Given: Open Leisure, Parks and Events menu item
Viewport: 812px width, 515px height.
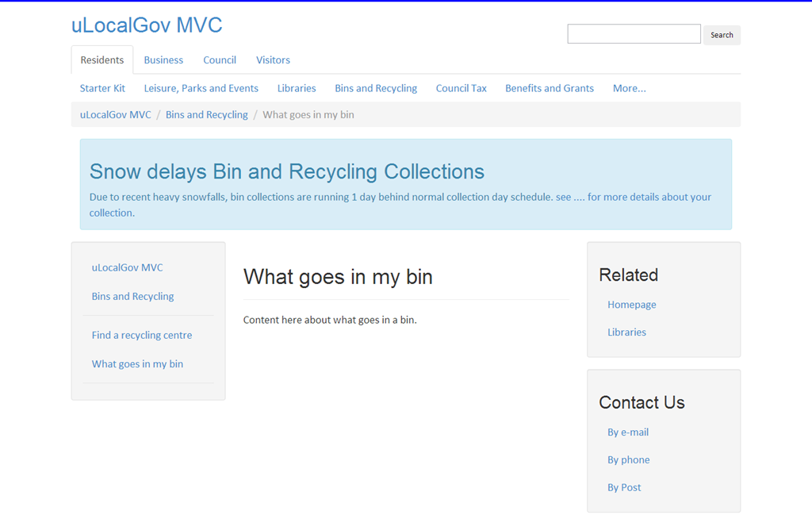Looking at the screenshot, I should 201,88.
